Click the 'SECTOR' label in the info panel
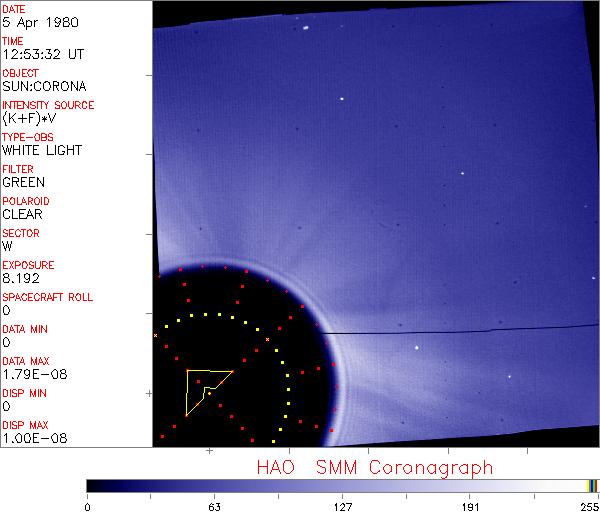Image resolution: width=600 pixels, height=512 pixels. click(20, 233)
